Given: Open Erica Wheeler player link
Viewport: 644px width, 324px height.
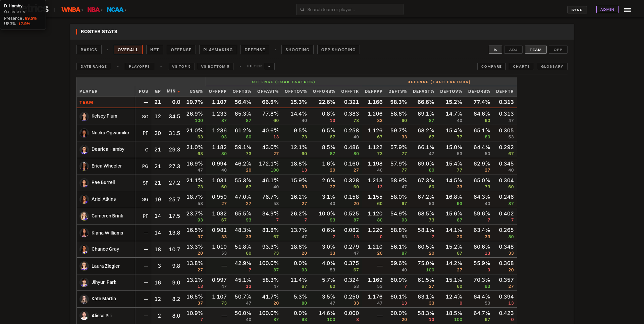Looking at the screenshot, I should click(x=107, y=166).
